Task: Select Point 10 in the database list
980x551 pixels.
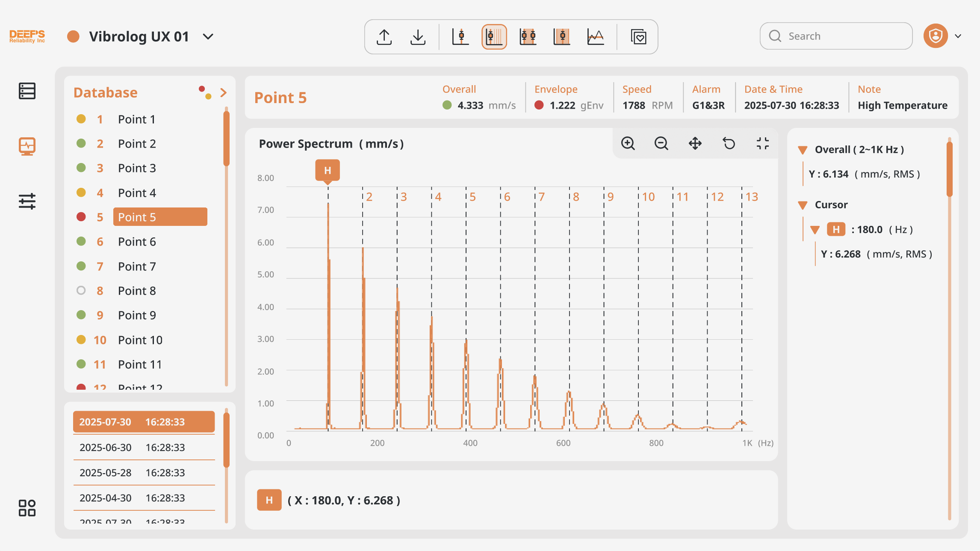Action: tap(141, 340)
